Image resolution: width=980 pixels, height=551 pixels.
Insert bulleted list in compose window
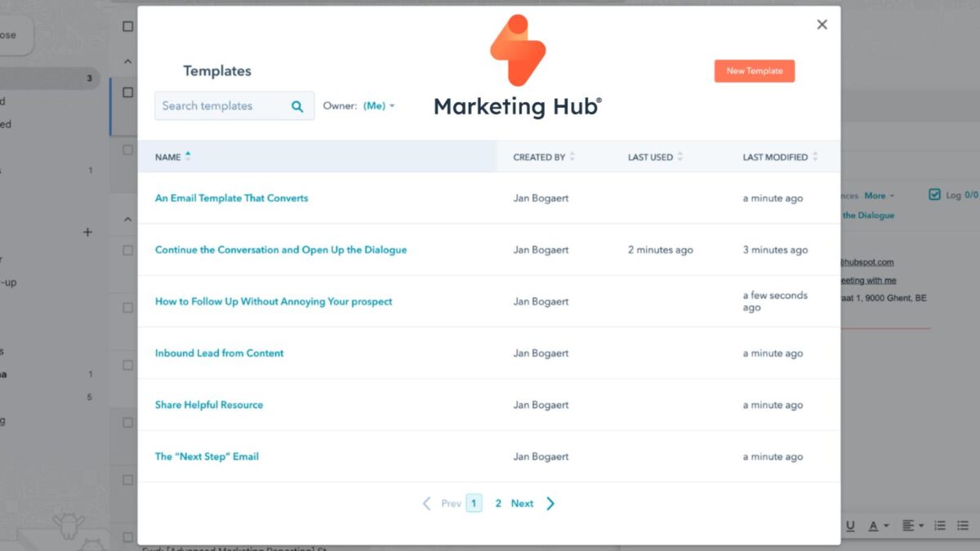[x=963, y=527]
